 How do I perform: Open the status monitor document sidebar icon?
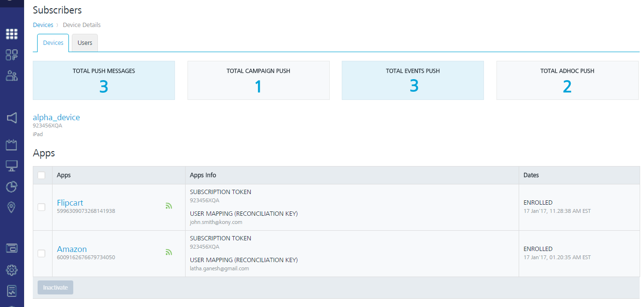coord(12,291)
